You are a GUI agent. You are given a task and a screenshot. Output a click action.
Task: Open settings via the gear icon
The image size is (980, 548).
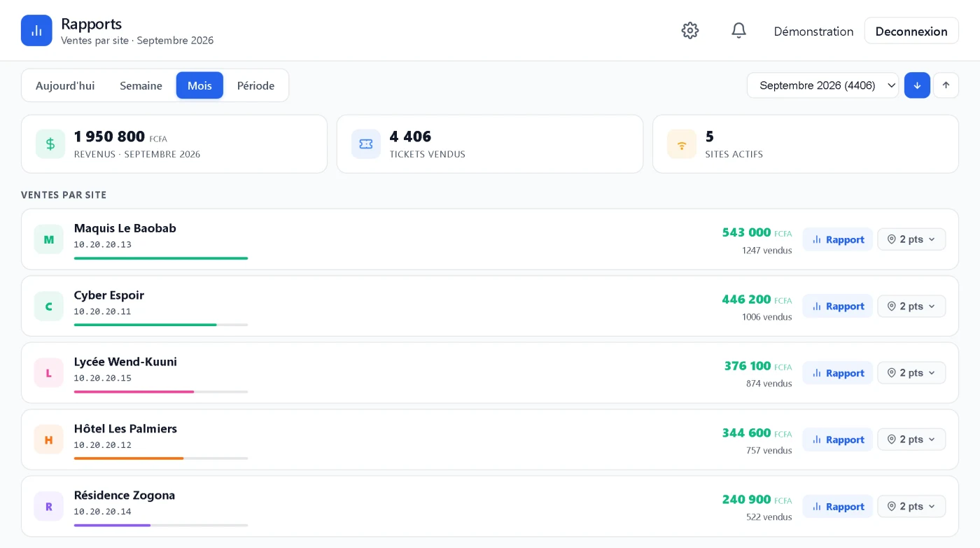[x=690, y=31]
